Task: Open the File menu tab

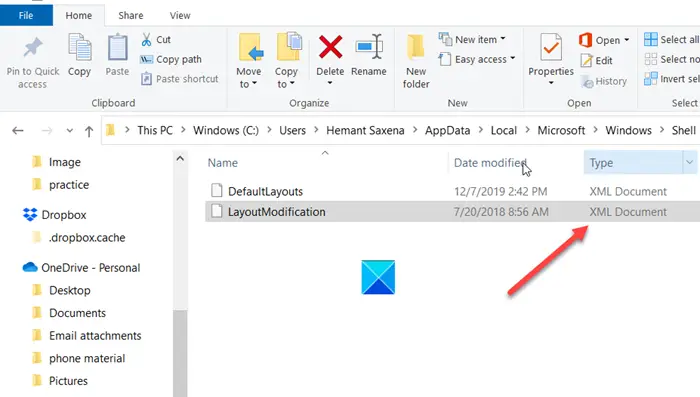Action: 26,16
